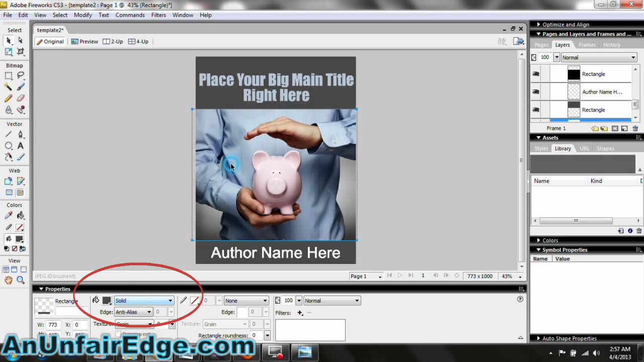Viewport: 644px width, 362px height.
Task: Expand the Auto Shape Properties panel
Action: pyautogui.click(x=538, y=338)
